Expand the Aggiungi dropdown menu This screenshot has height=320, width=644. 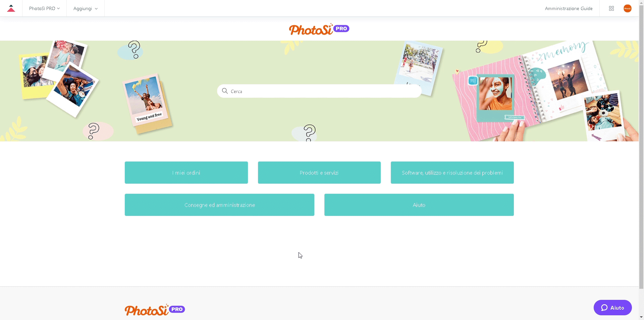pos(85,8)
